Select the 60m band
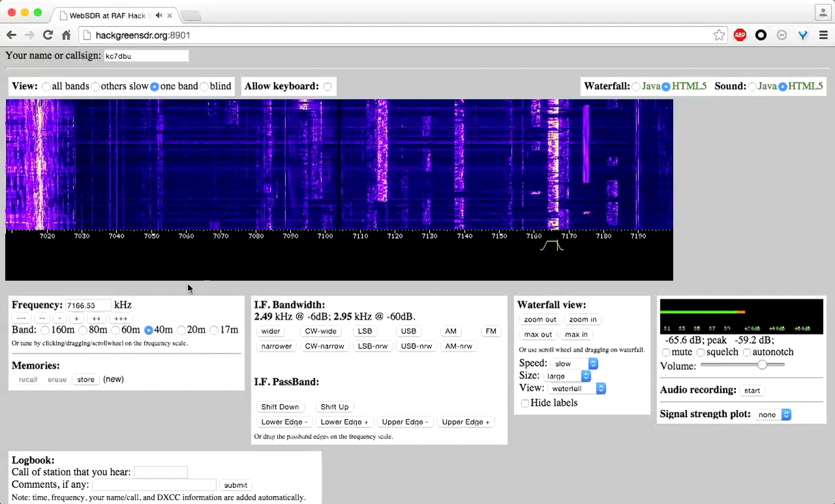 [115, 330]
